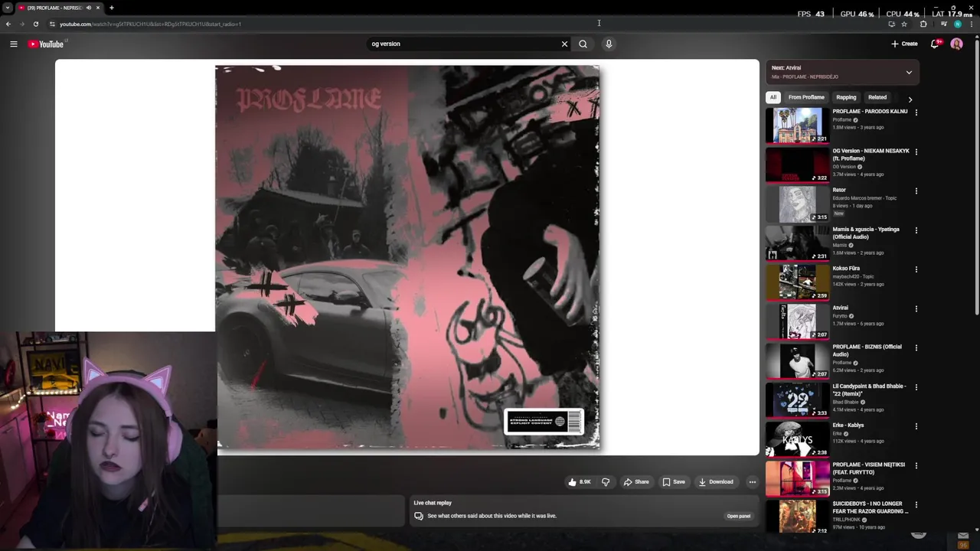Image resolution: width=980 pixels, height=551 pixels.
Task: Open Erke - Kablys suggested video
Action: click(848, 425)
